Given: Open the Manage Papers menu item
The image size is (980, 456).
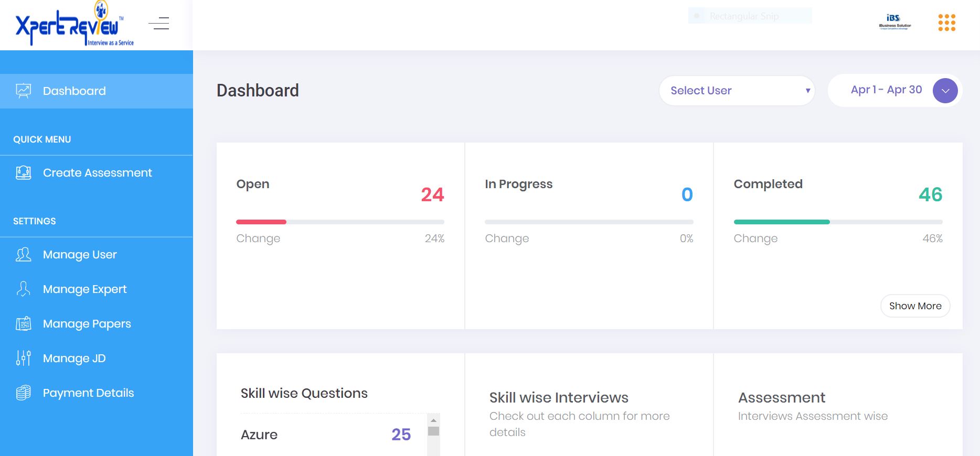Looking at the screenshot, I should pos(87,324).
